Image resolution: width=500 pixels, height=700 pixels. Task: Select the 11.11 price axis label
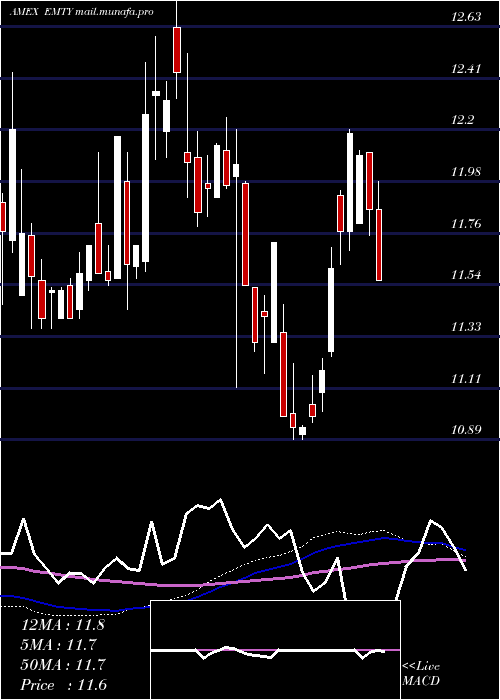pos(466,379)
